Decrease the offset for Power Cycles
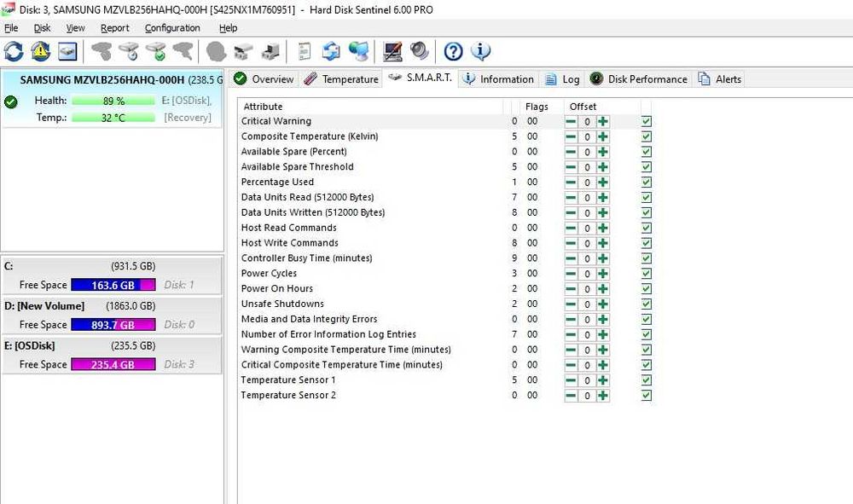Viewport: 853px width, 504px height. 571,274
